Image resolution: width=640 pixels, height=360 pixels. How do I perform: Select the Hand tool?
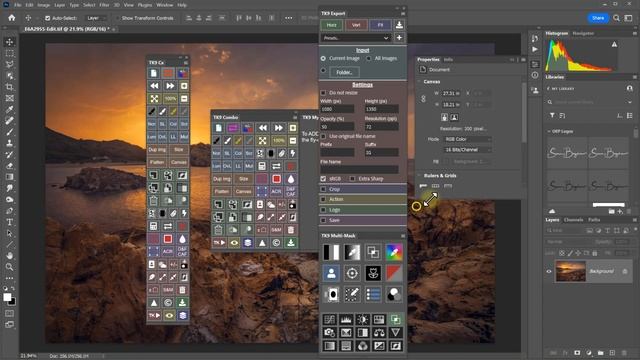(9, 256)
